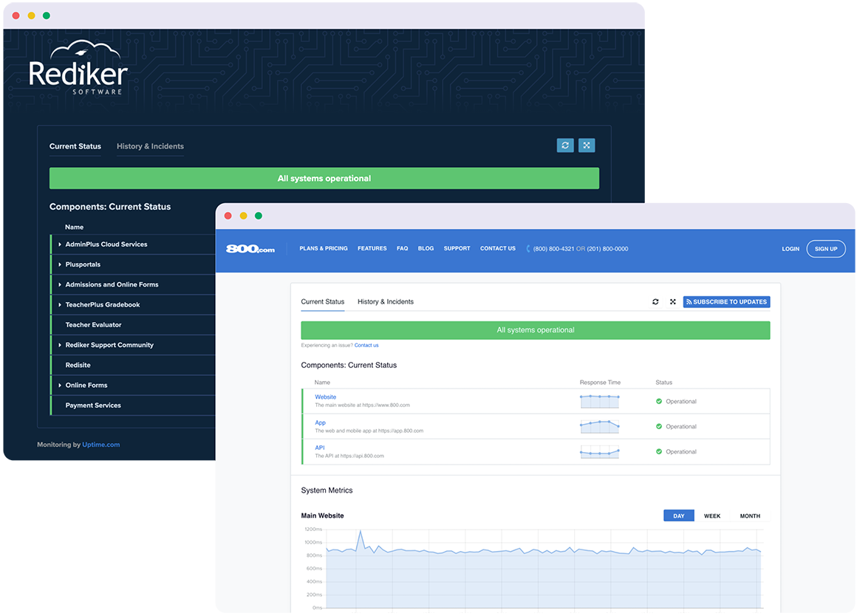Click Website response time sparkline
This screenshot has height=616, width=857.
click(600, 401)
